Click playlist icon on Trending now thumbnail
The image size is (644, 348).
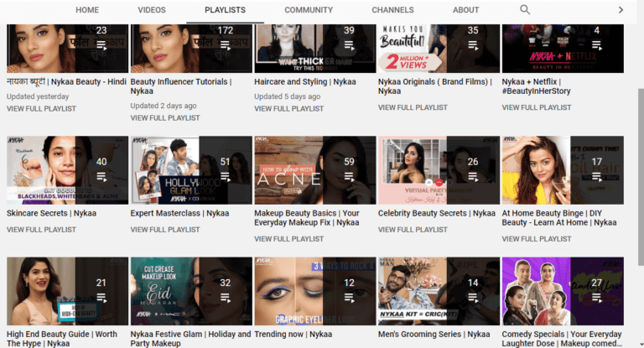coord(349,298)
